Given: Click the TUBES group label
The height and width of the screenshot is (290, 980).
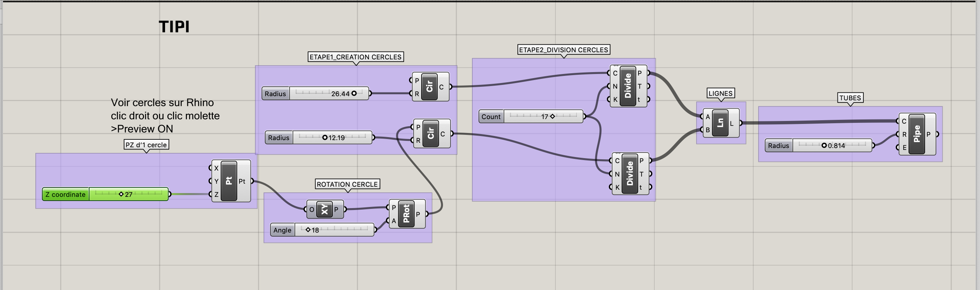Looking at the screenshot, I should click(x=850, y=98).
